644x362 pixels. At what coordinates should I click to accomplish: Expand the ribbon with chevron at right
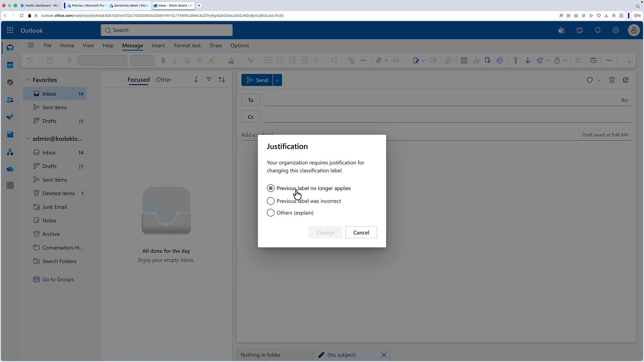pos(629,61)
